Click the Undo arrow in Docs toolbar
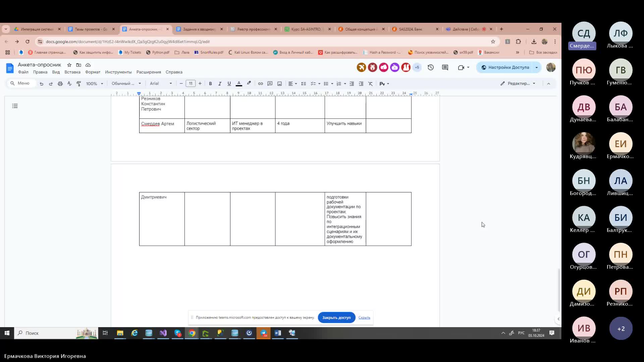 (42, 84)
